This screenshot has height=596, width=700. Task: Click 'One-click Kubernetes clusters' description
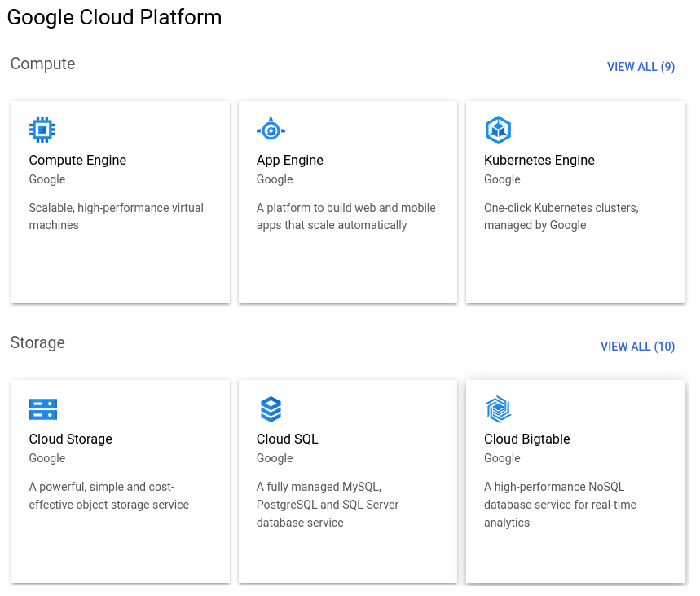coord(561,216)
